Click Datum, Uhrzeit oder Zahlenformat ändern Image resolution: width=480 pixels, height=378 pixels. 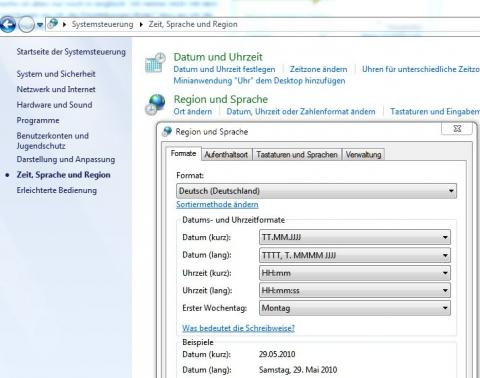point(301,111)
